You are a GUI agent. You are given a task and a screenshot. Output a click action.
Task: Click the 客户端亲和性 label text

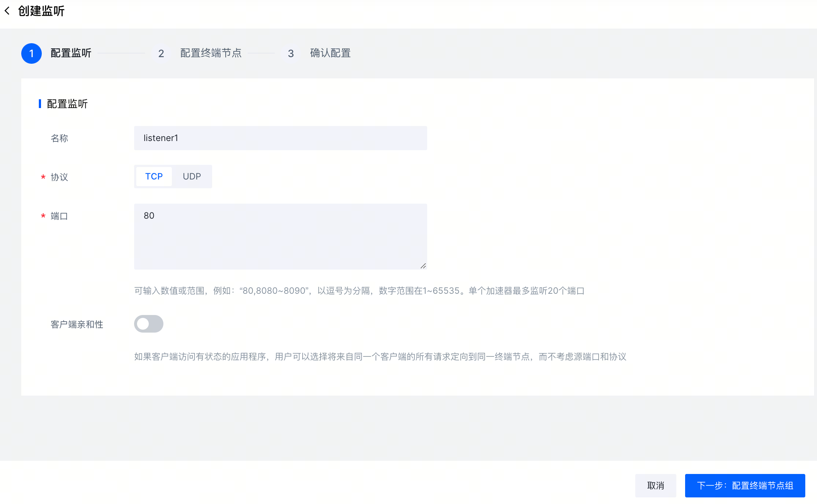[77, 325]
